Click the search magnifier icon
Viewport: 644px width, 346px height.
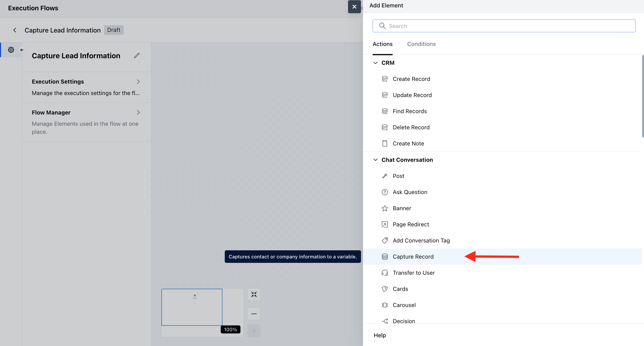click(382, 26)
